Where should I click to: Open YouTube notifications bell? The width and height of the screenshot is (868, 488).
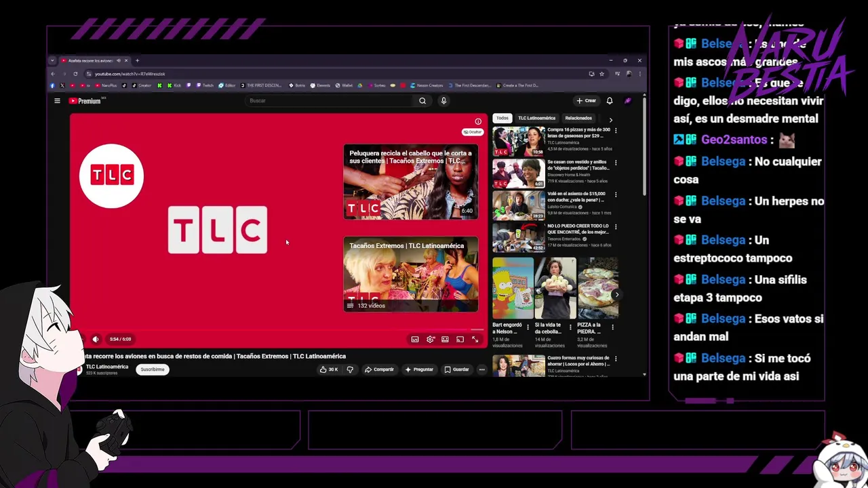(x=610, y=101)
